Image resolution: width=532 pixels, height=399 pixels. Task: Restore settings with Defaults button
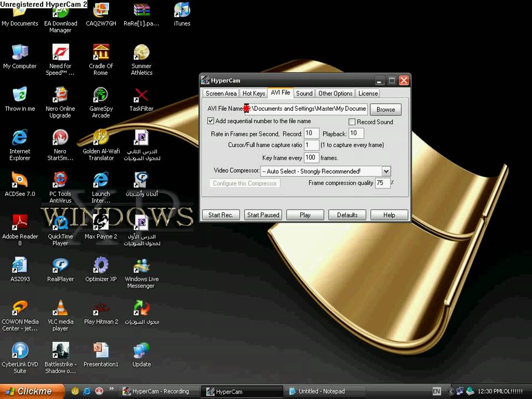point(347,215)
